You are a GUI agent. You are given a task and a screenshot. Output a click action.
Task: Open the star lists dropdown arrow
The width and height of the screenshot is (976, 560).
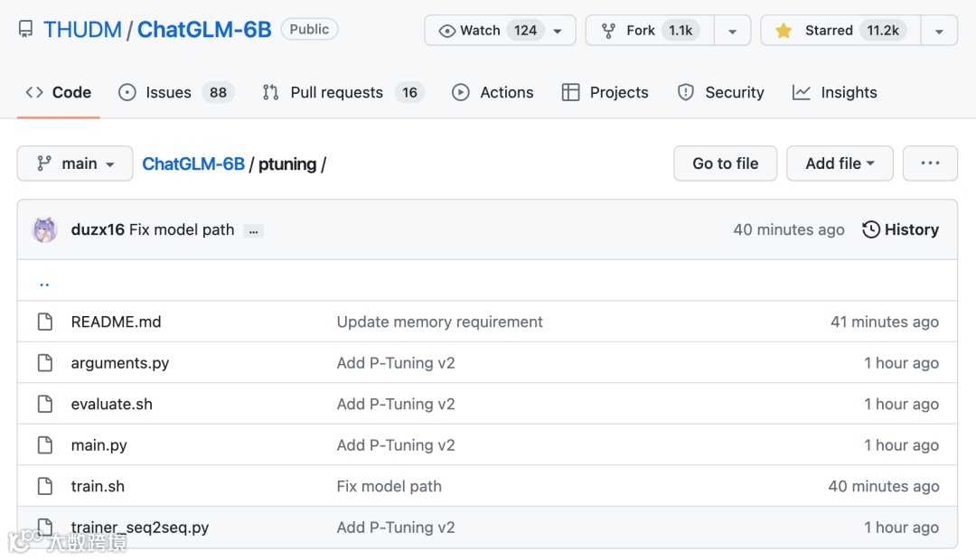(939, 31)
